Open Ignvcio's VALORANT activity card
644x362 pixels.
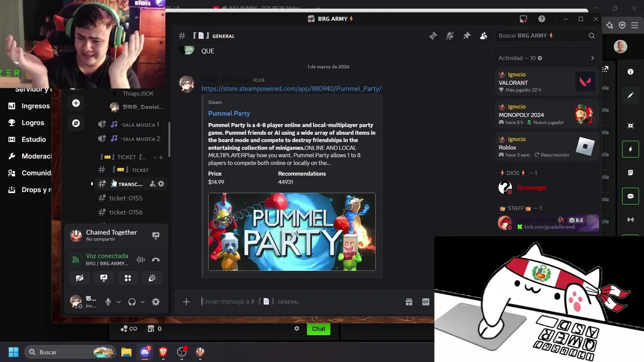point(546,82)
